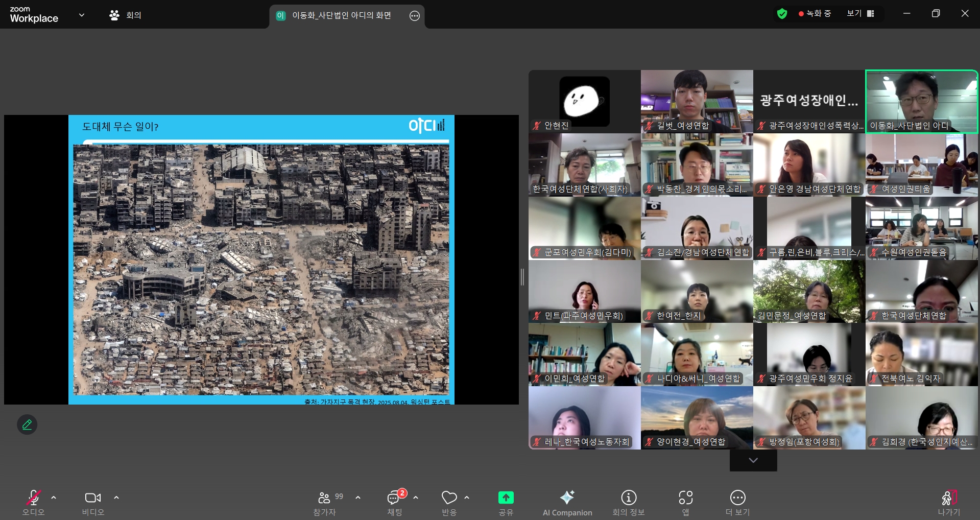Open the Participants list
Viewport: 980px width, 520px height.
tap(325, 503)
